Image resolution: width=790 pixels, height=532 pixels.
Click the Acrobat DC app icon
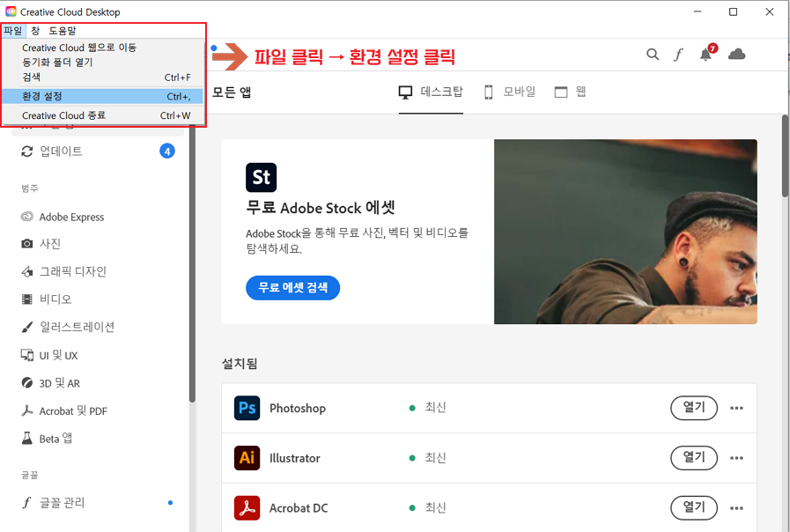click(247, 508)
